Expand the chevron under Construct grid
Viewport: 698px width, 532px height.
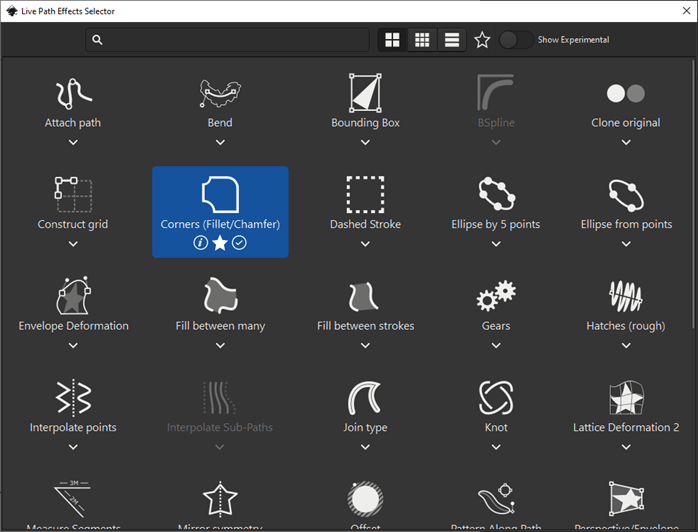point(73,243)
